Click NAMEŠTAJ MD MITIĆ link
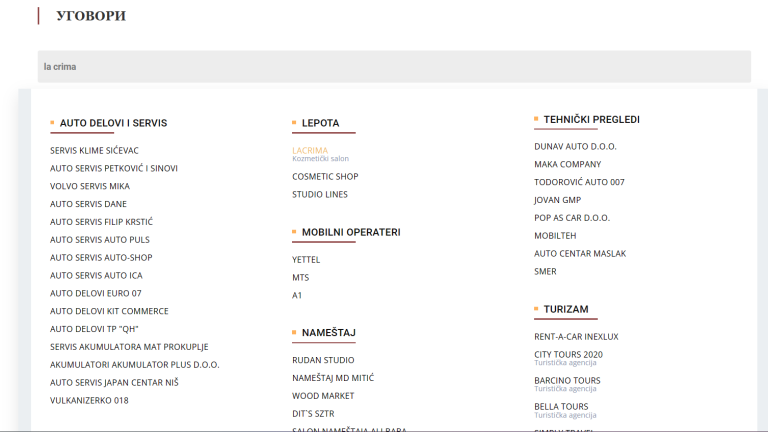 pos(333,378)
